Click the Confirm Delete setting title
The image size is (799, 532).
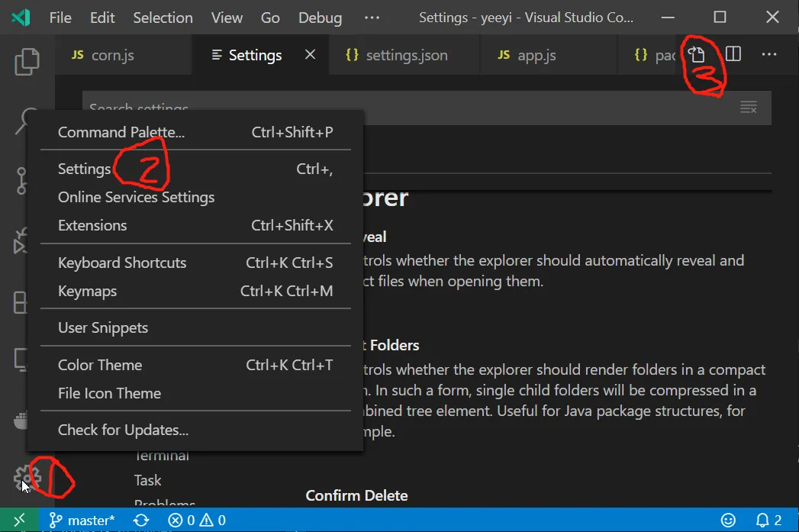[x=356, y=495]
